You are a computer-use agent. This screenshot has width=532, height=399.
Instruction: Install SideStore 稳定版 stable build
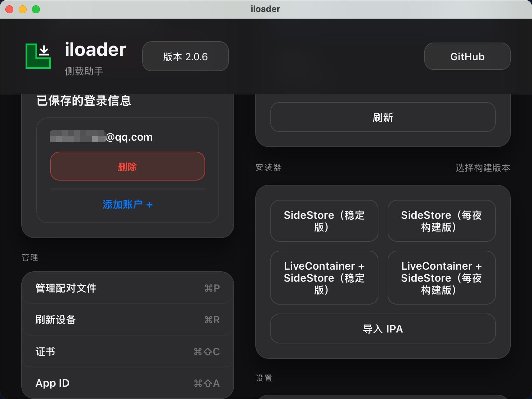tap(324, 220)
